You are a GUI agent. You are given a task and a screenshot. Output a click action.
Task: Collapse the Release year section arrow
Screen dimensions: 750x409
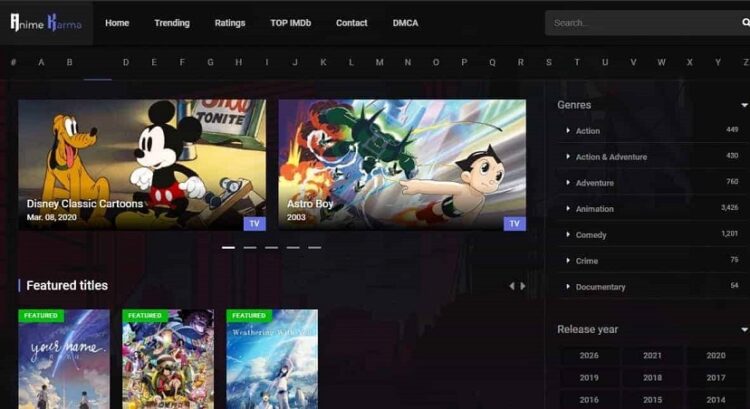tap(744, 329)
